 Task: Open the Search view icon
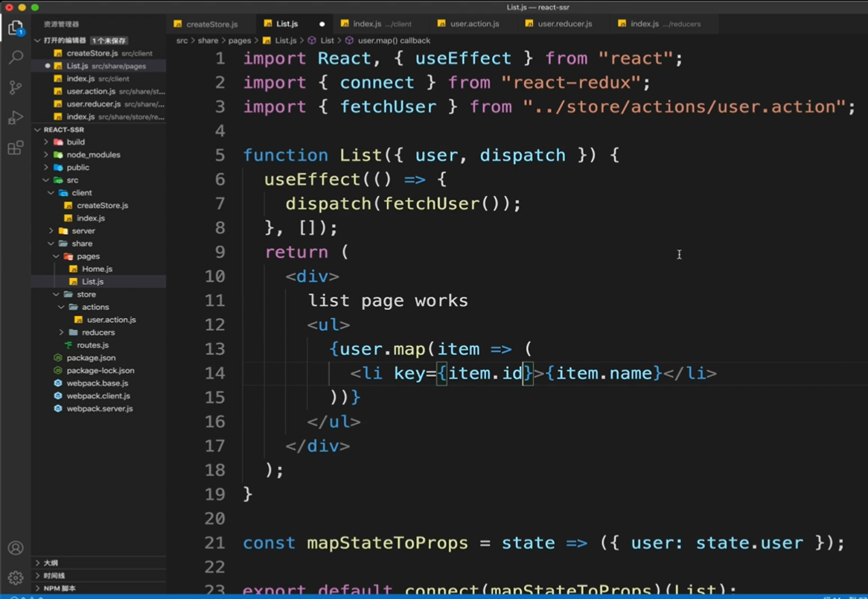(16, 57)
